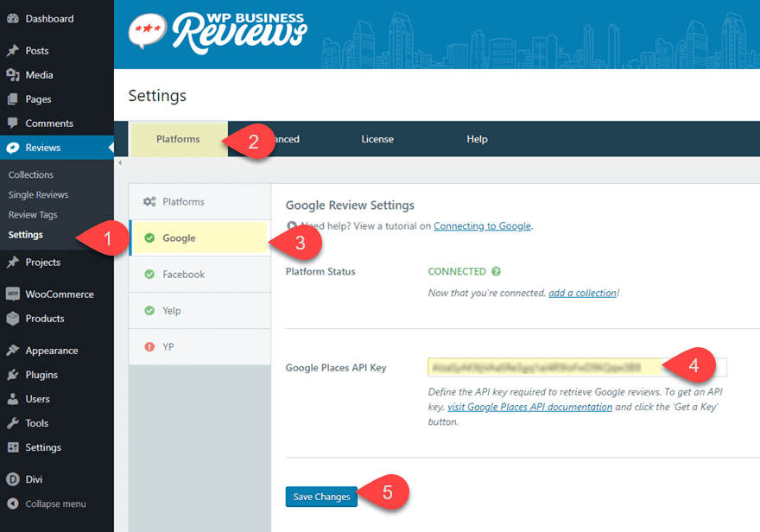Click the Appearance brush icon
Image resolution: width=760 pixels, height=532 pixels.
13,351
